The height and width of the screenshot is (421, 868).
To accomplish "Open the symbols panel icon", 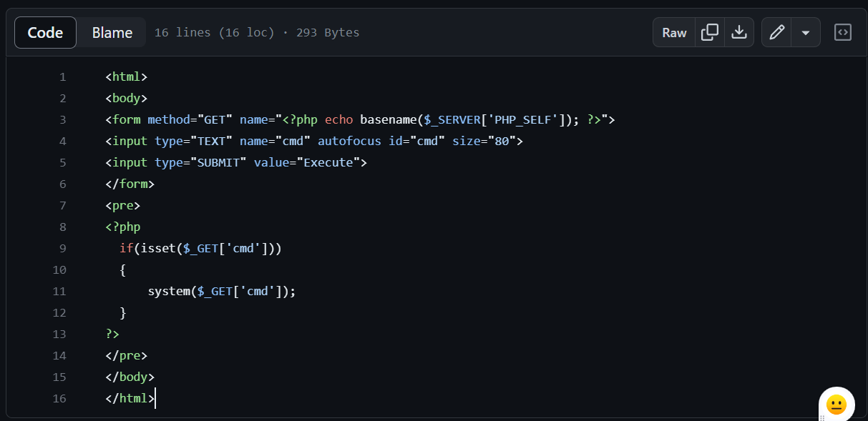I will 843,32.
